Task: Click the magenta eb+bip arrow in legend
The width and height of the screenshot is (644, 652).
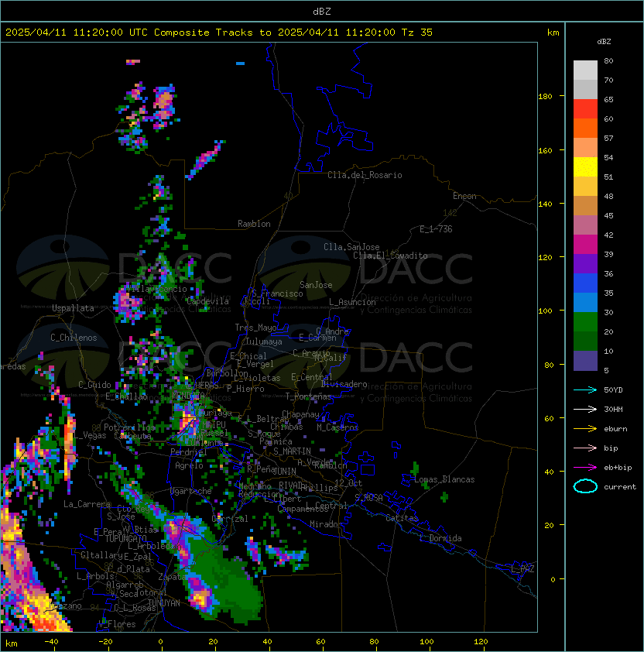Action: point(585,468)
